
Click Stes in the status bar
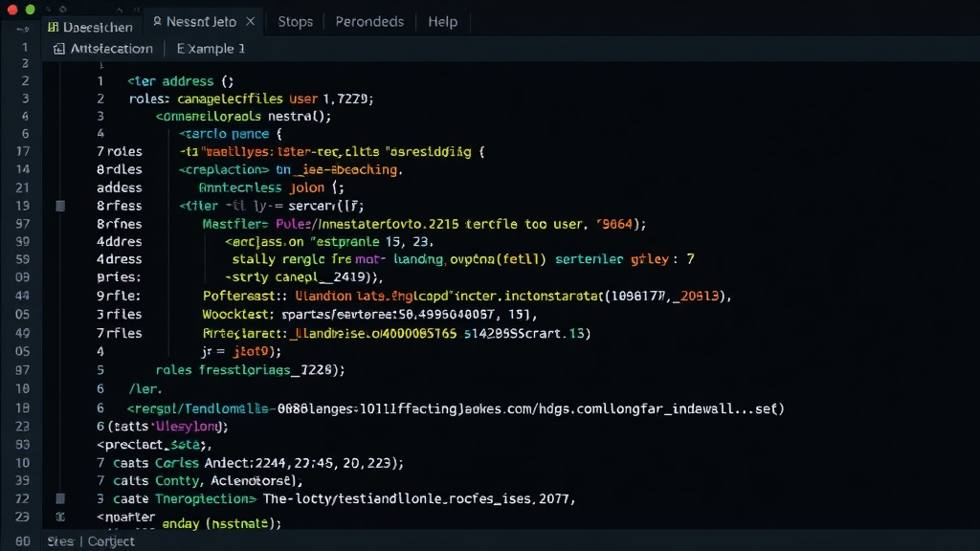(60, 541)
